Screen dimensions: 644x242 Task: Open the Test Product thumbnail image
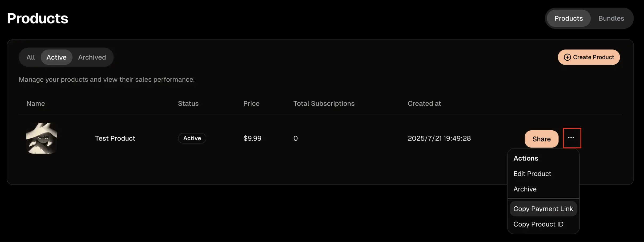coord(42,138)
